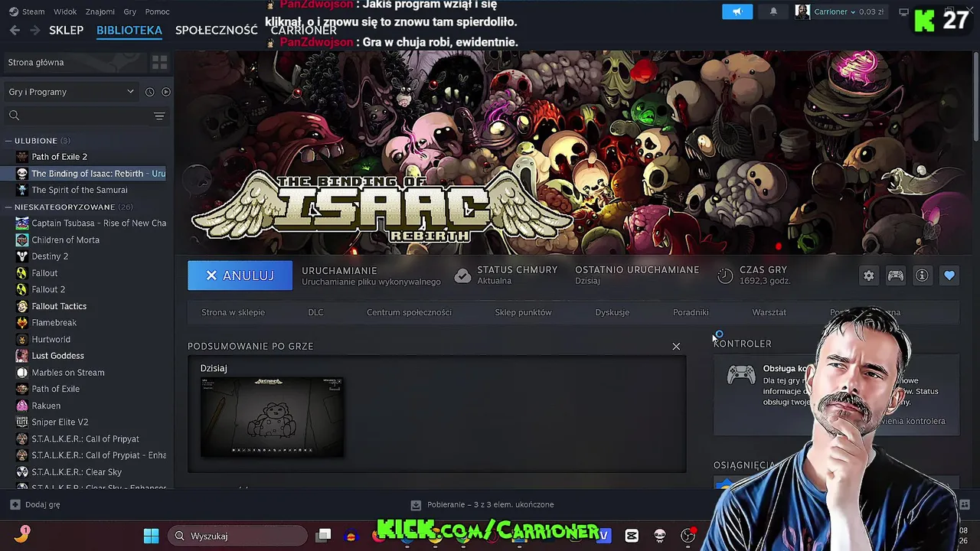This screenshot has height=551, width=980.
Task: Select Fallout 2 in the library
Action: [x=48, y=289]
